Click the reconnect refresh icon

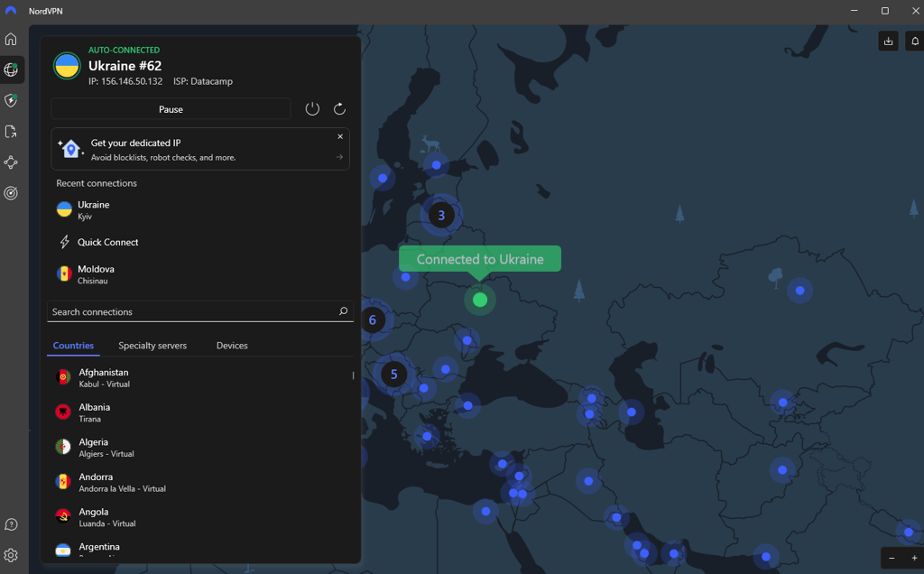339,108
